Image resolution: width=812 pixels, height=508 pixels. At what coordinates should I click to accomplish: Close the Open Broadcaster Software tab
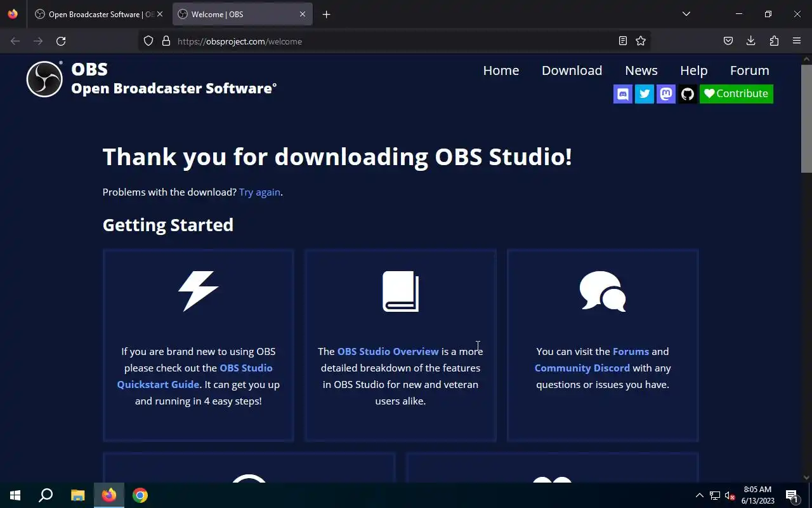159,15
